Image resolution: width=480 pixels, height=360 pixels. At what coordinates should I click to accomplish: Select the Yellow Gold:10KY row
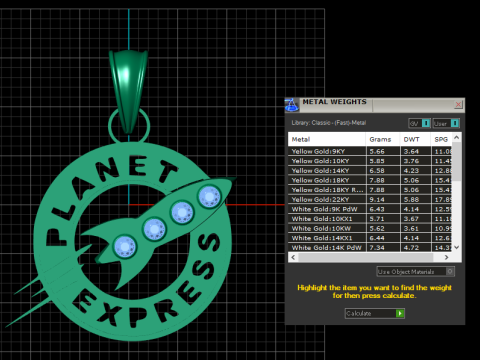[x=370, y=161]
